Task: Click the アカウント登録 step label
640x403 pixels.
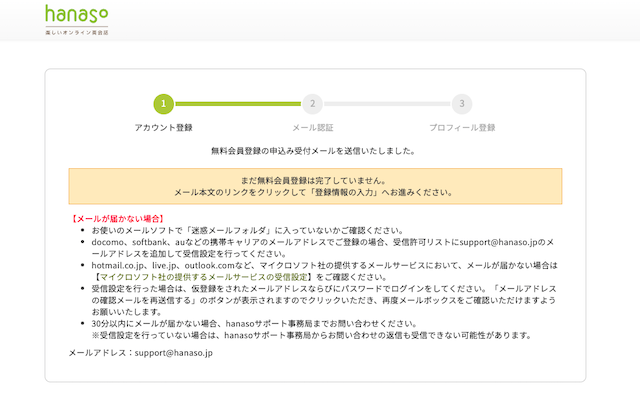Action: (x=164, y=128)
